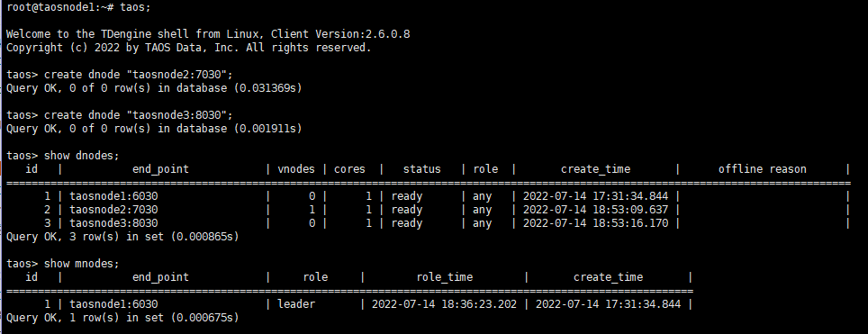The width and height of the screenshot is (868, 334).
Task: Click the create dnode "taosnode3:8030" command
Action: 139,115
